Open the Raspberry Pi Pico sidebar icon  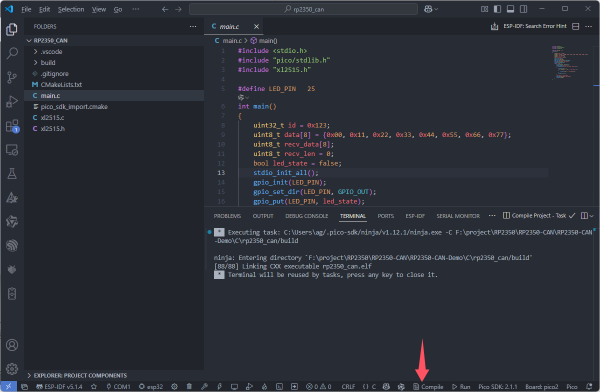(12, 270)
